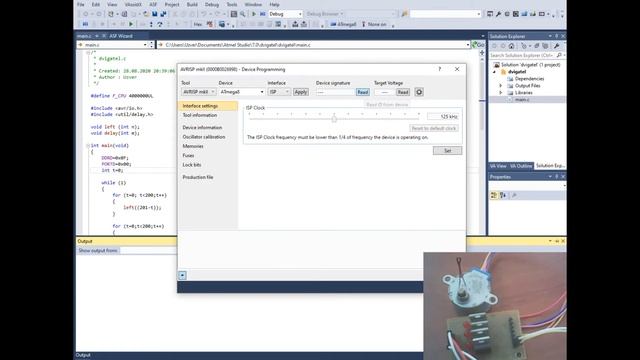Viewport: 640px width, 360px height.
Task: Open the Project menu
Action: (x=172, y=4)
